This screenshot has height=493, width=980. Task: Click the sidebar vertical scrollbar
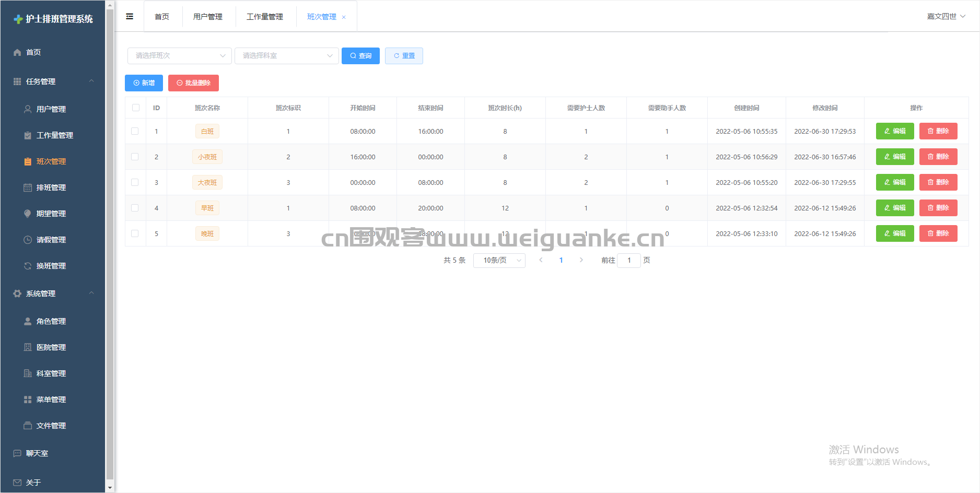click(110, 243)
